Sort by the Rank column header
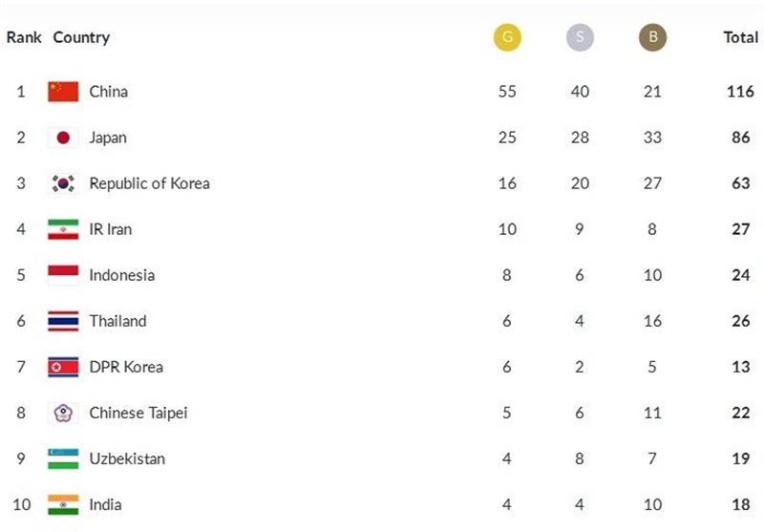764x532 pixels. (23, 37)
